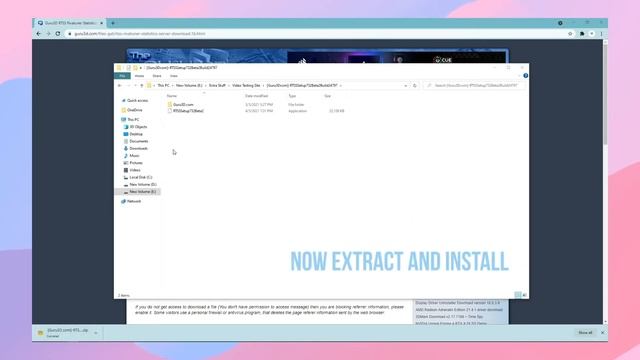Select the Guru3D RTSS Chrome tab
This screenshot has height=360, width=640.
69,23
